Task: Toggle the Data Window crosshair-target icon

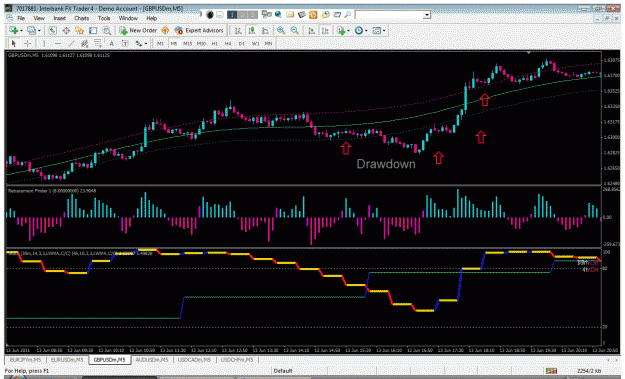Action: 66,30
